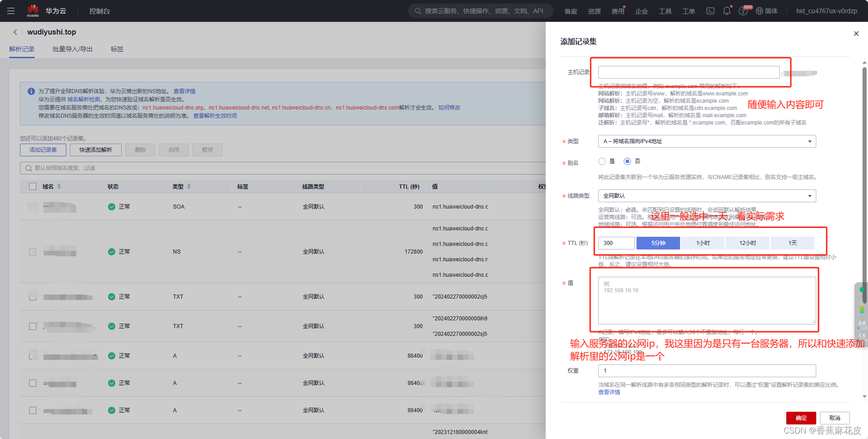Click the 主机记录 host record input
The width and height of the screenshot is (868, 439).
[689, 72]
